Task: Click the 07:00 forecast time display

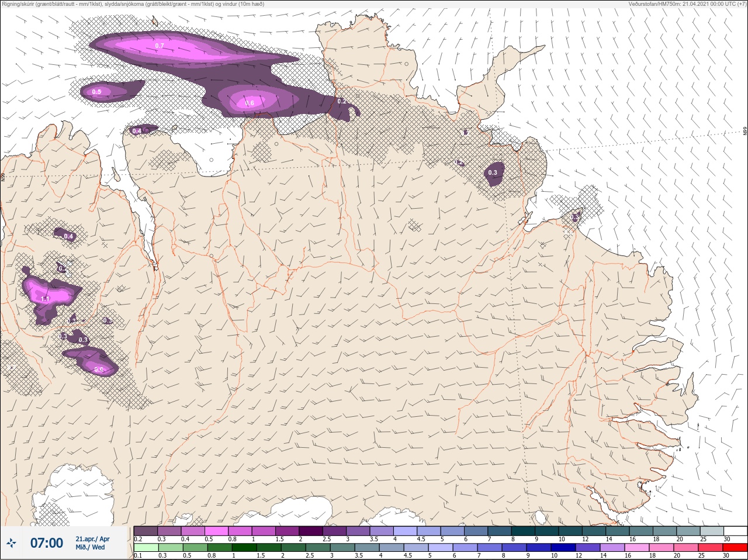Action: click(47, 543)
